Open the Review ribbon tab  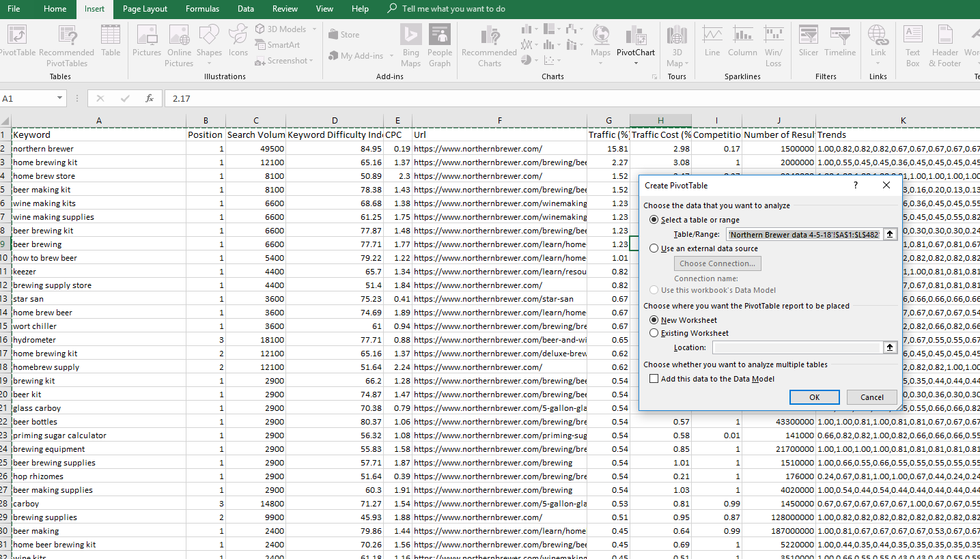284,9
